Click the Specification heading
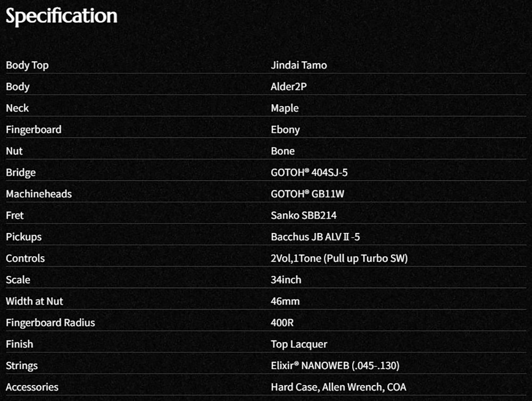Screen dimensions: 532x401 point(61,16)
